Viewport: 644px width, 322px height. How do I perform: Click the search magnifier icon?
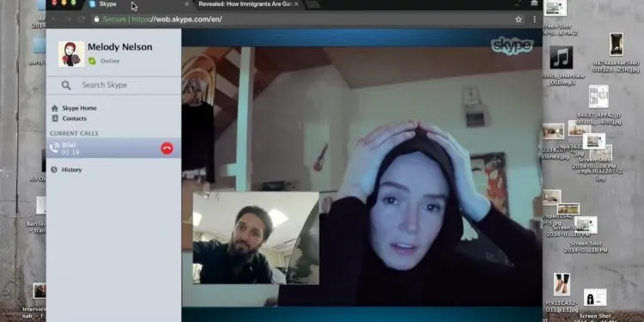point(66,85)
